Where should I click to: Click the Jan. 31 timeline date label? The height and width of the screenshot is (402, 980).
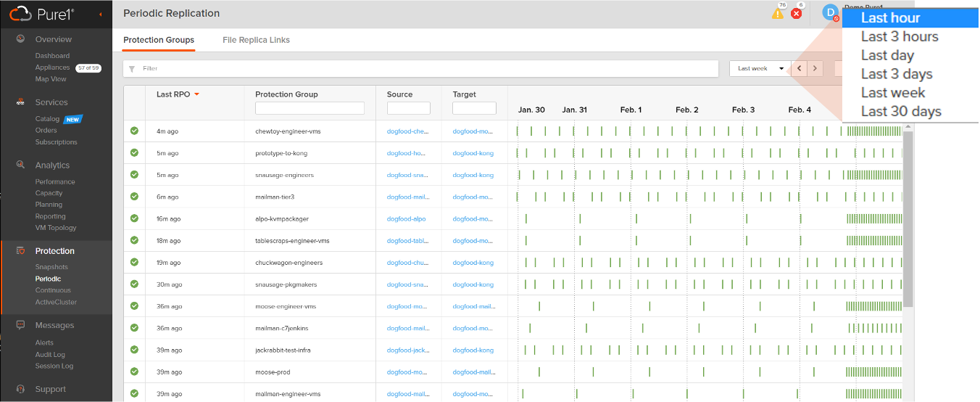[x=575, y=110]
